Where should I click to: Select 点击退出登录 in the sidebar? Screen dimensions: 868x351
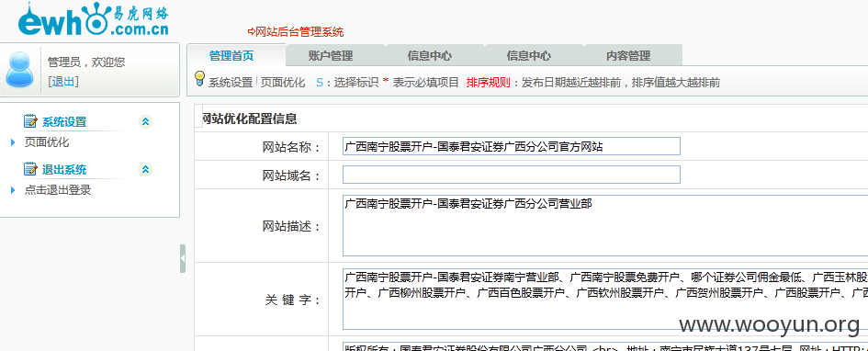point(58,190)
